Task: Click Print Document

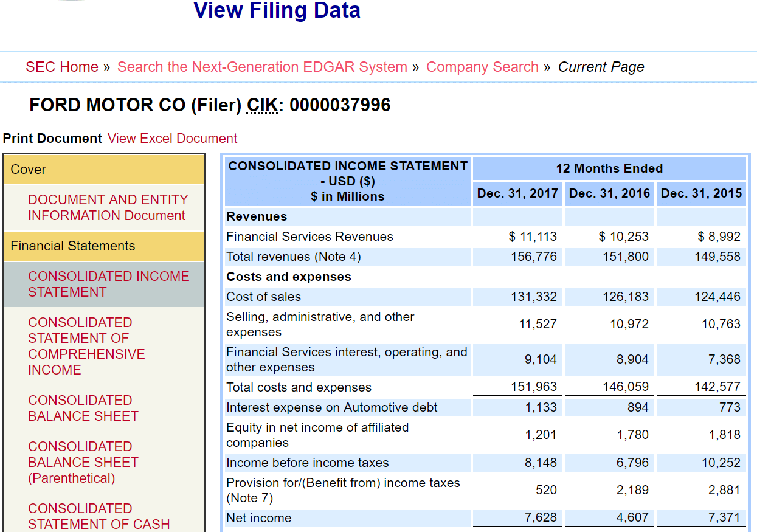Action: coord(52,139)
